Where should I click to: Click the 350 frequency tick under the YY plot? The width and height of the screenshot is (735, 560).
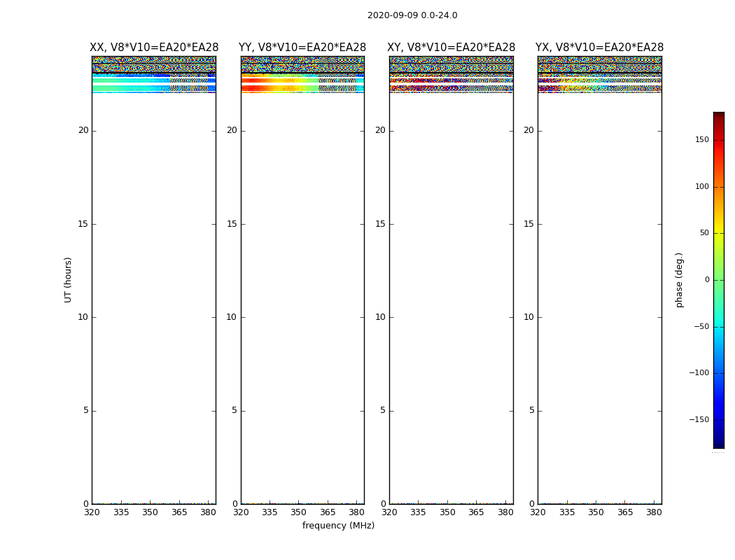[x=299, y=512]
